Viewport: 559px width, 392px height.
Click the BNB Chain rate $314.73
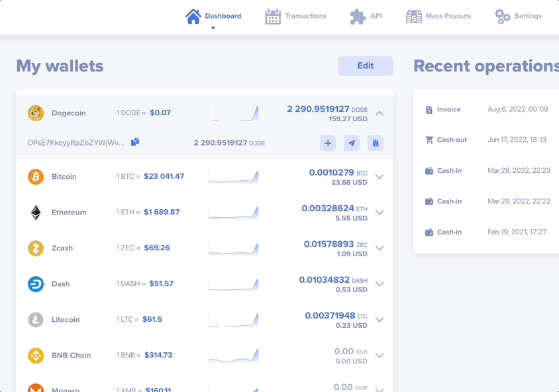pos(158,355)
